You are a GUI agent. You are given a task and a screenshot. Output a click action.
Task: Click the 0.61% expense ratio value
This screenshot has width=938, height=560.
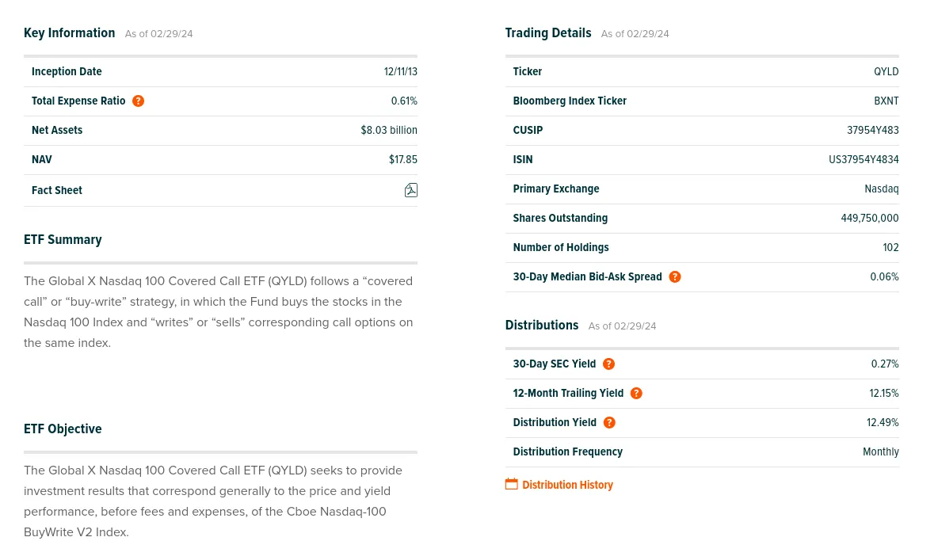(x=404, y=101)
